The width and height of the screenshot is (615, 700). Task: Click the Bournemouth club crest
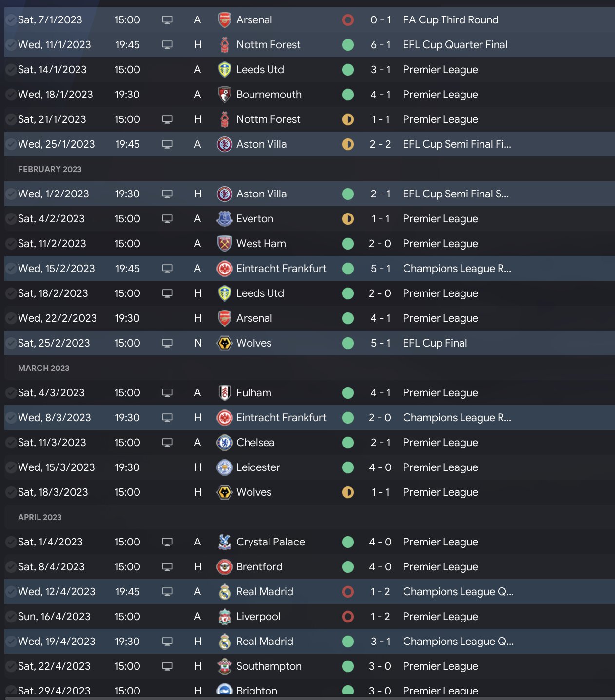pos(224,95)
